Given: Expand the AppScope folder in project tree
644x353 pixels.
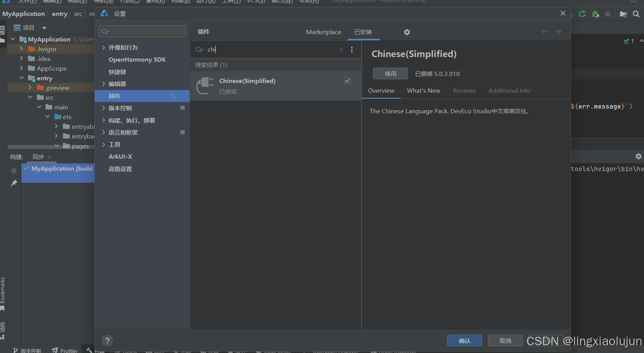Looking at the screenshot, I should pyautogui.click(x=21, y=68).
